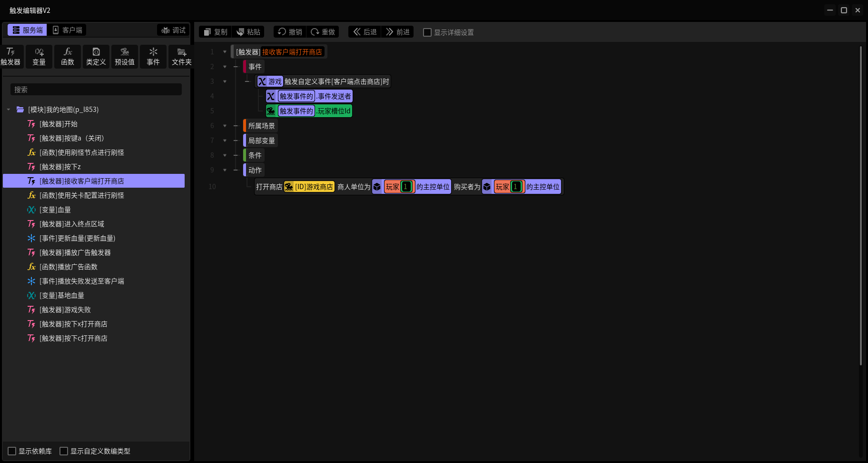This screenshot has width=868, height=463.
Task: Click trigger title 接收客户端打开商店
Action: coord(292,52)
